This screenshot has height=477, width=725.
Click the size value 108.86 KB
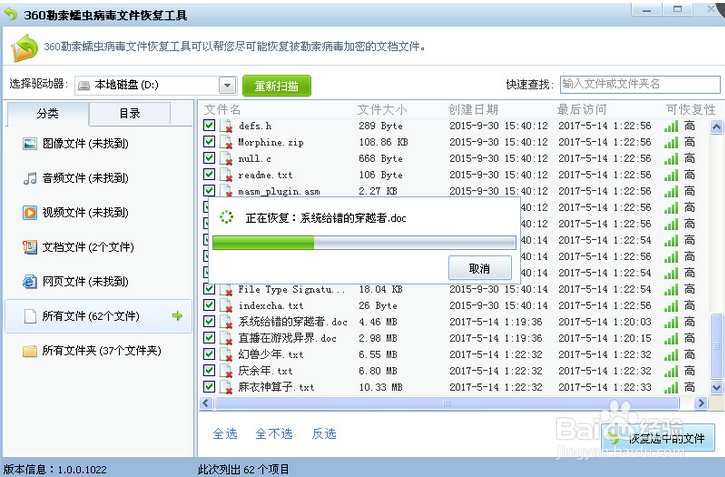[x=383, y=142]
